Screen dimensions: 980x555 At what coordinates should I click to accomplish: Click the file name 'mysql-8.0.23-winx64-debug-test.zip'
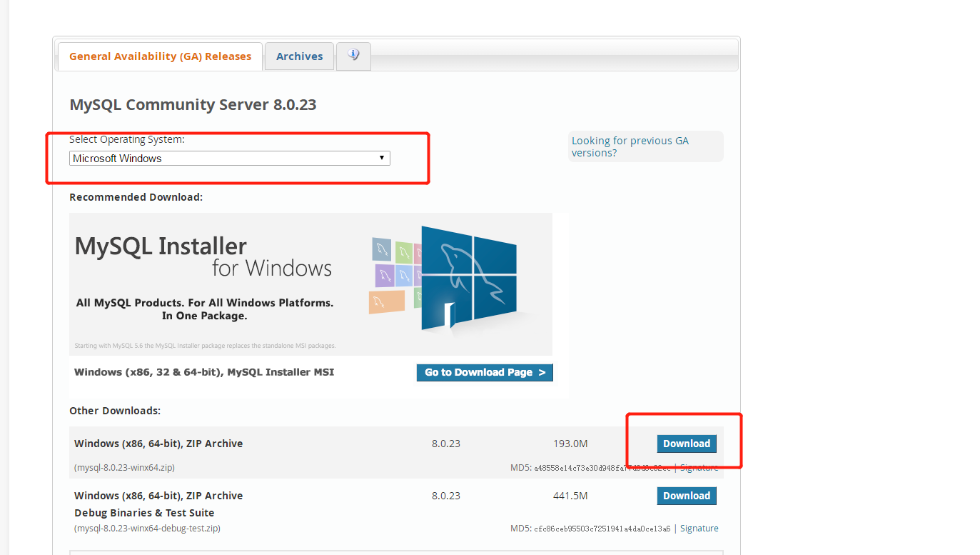pos(148,529)
